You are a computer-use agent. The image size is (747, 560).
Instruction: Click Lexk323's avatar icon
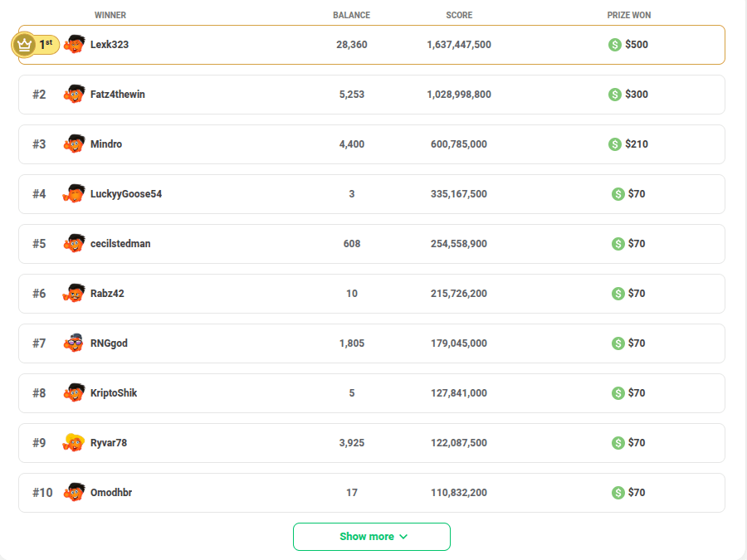click(x=74, y=44)
